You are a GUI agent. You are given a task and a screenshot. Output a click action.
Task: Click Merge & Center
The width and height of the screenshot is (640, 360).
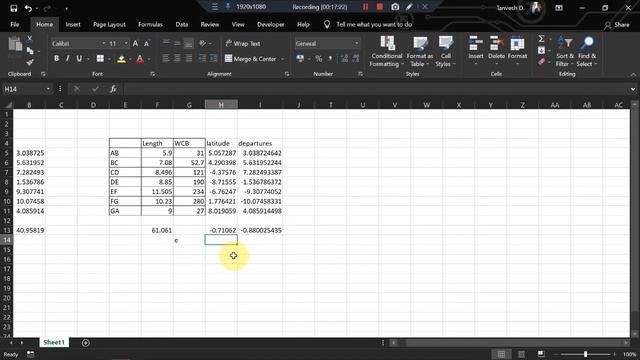tap(251, 59)
